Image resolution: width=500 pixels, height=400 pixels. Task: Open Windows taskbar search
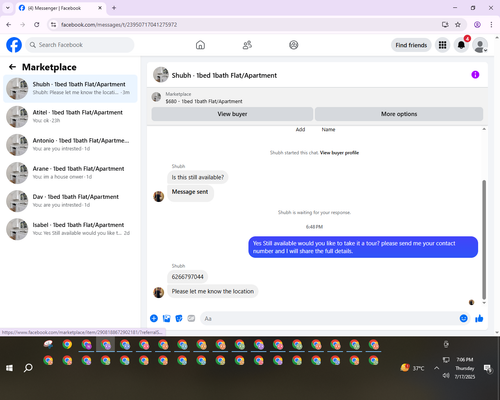point(28,368)
